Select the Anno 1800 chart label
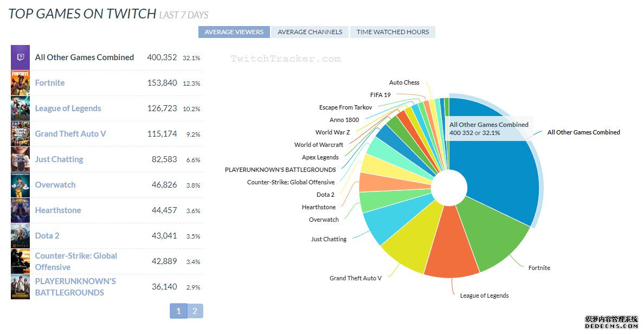Viewport: 644px width, 334px height. coord(344,120)
